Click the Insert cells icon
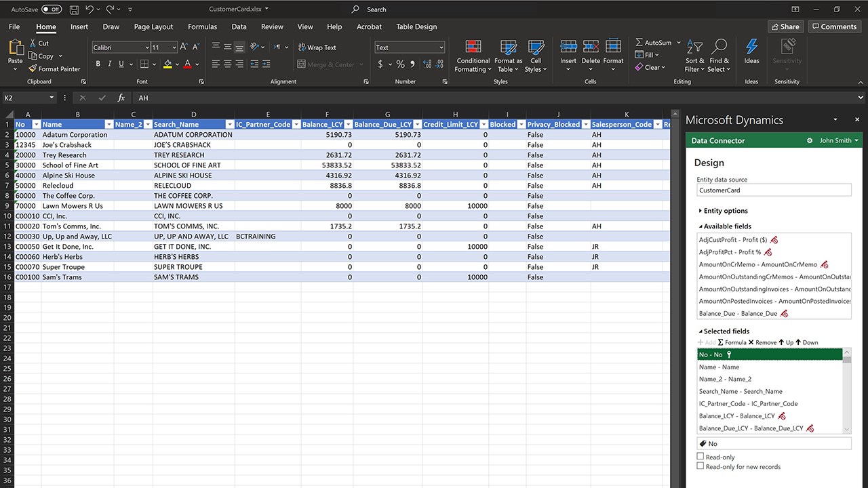The image size is (868, 488). coord(568,47)
